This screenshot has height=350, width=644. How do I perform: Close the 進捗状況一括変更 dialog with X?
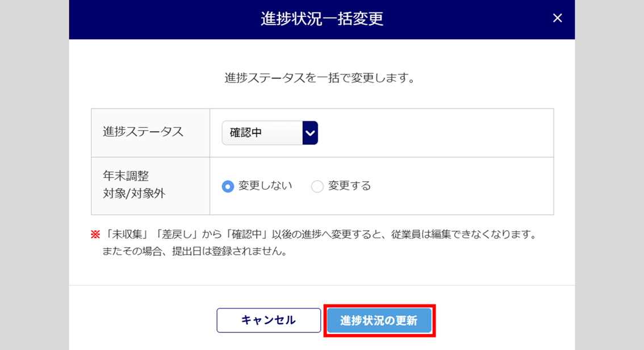pyautogui.click(x=557, y=18)
